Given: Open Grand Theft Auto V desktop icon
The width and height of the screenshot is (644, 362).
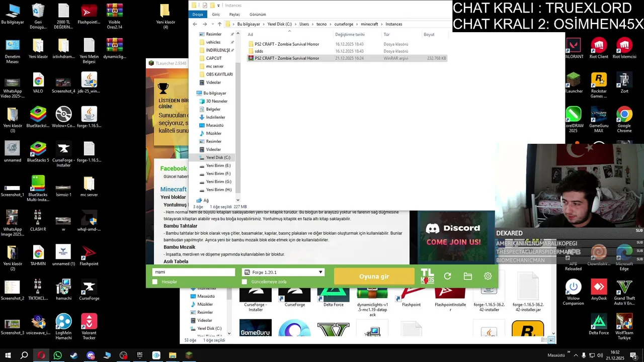Looking at the screenshot, I should [624, 292].
